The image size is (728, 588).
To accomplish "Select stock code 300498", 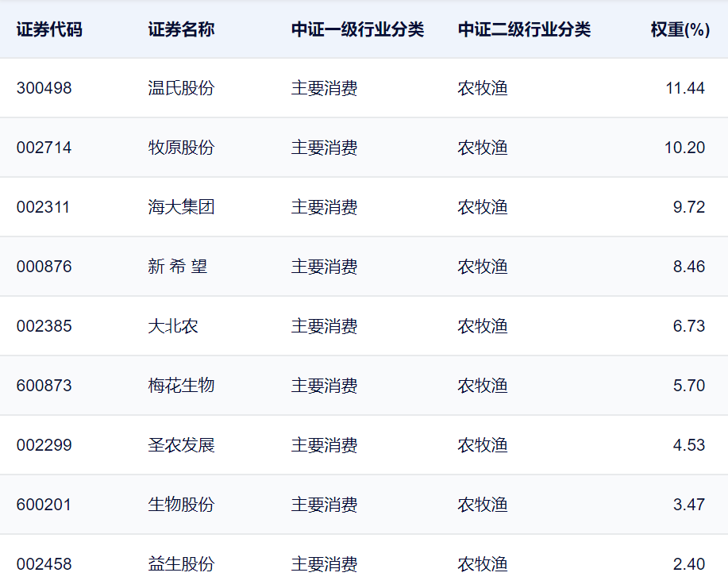I will [44, 88].
